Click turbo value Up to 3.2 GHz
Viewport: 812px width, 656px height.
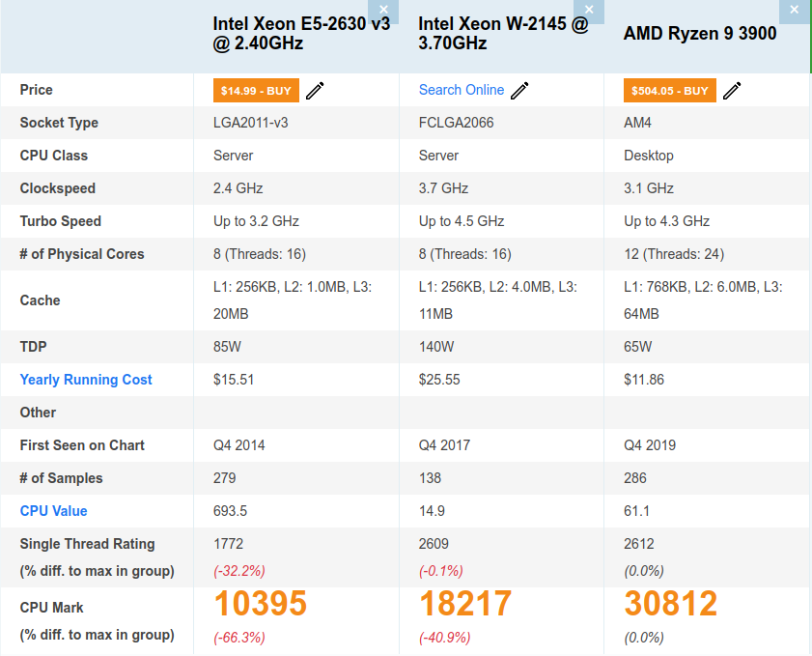(256, 221)
